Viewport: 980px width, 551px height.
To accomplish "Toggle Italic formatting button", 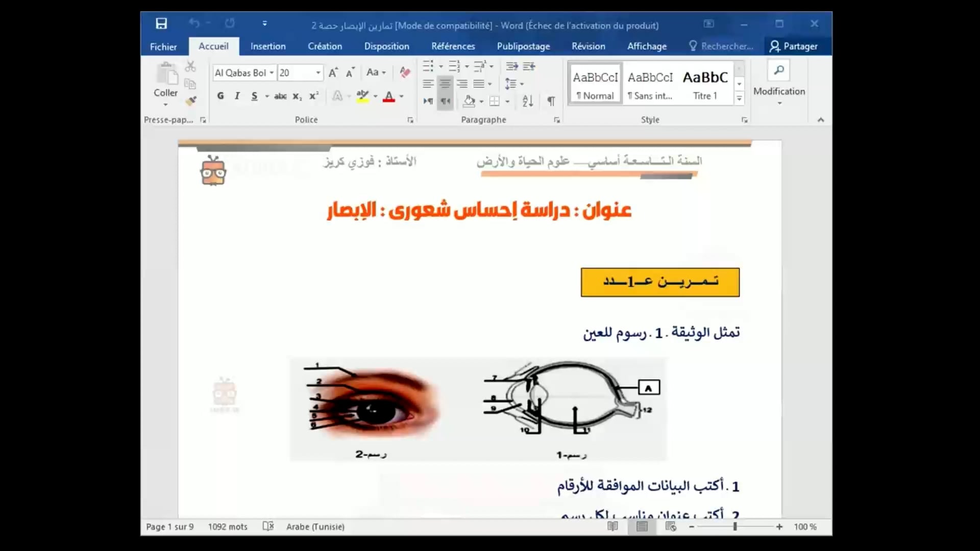I will (x=237, y=96).
